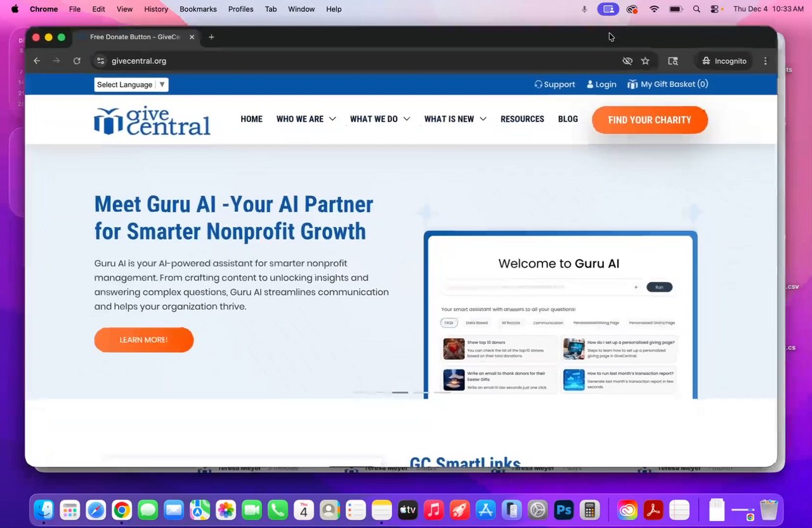Open the View menu
This screenshot has width=812, height=528.
[x=124, y=9]
